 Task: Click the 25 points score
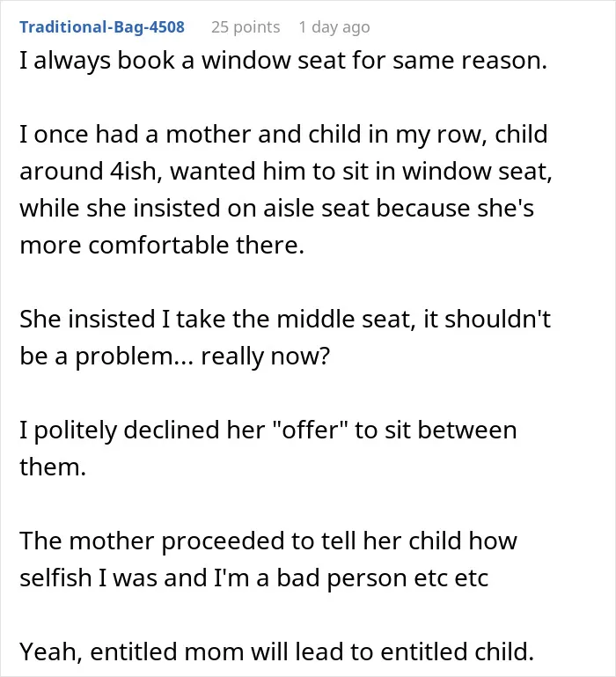coord(246,26)
